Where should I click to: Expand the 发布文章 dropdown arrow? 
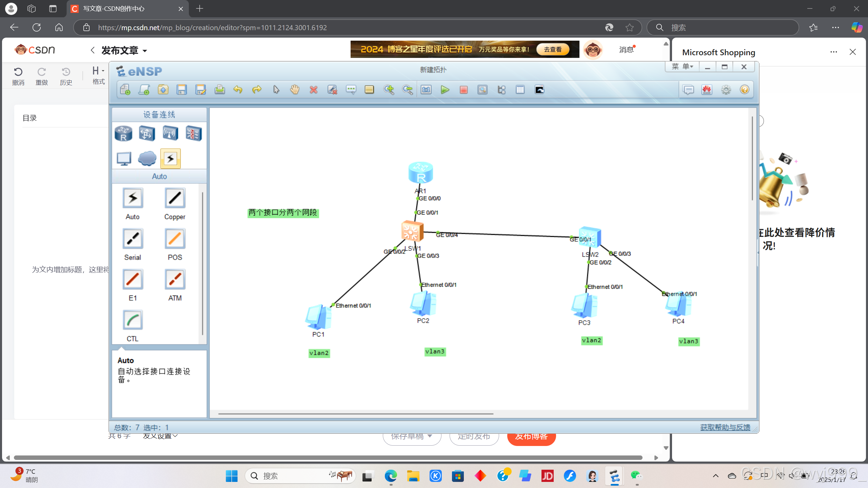click(145, 51)
